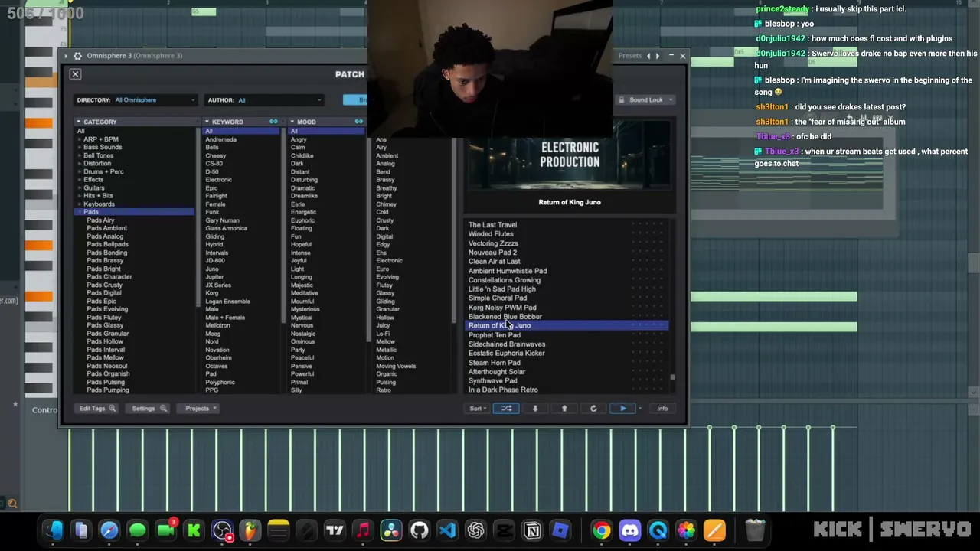
Task: Open Music app from the Dock
Action: (363, 530)
